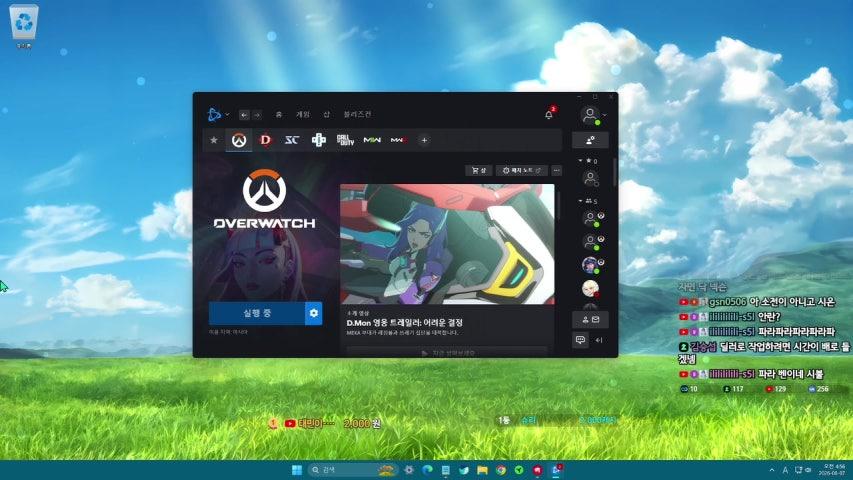Viewport: 853px width, 480px height.
Task: Select the red MW game icon
Action: pyautogui.click(x=398, y=140)
